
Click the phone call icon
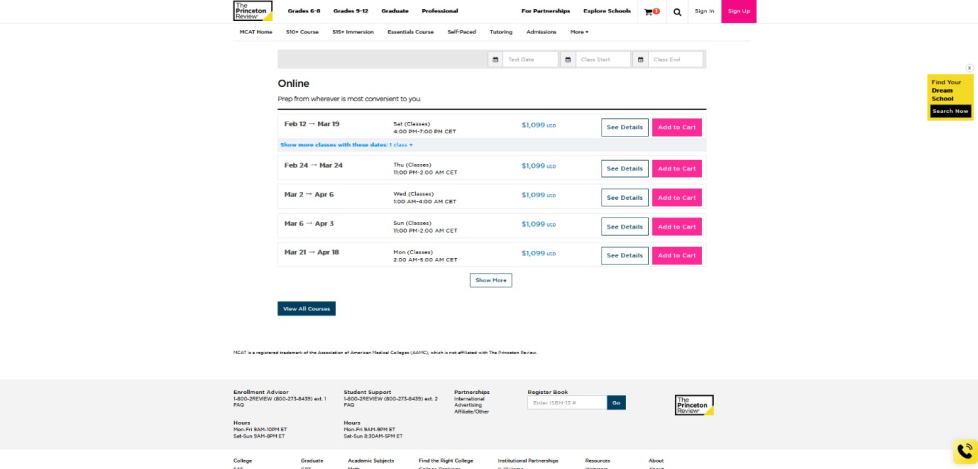point(965,451)
